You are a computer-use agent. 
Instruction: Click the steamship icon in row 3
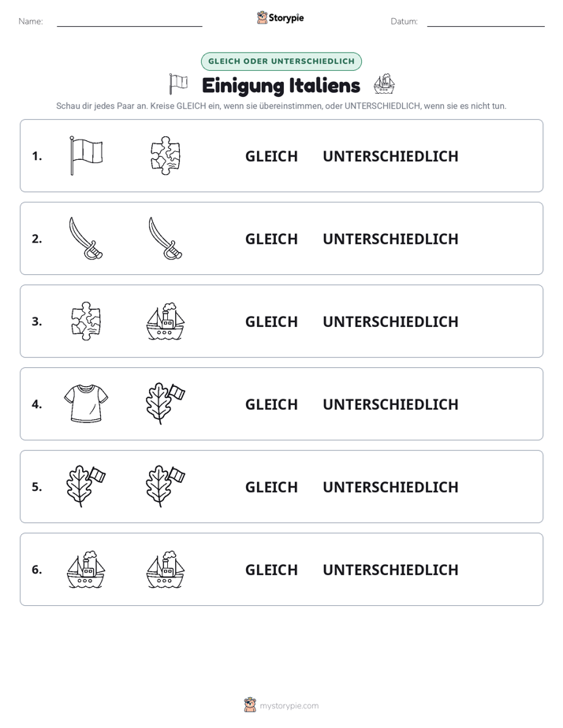click(x=166, y=321)
